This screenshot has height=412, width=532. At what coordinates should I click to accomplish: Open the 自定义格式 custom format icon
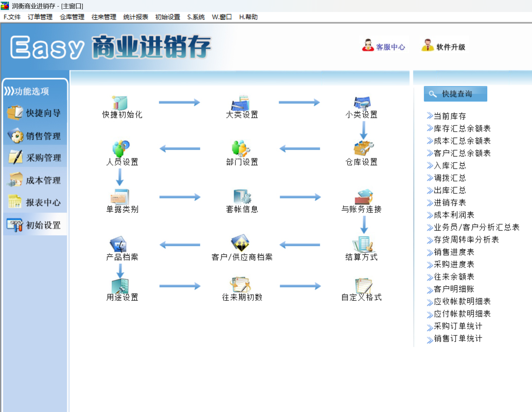(364, 285)
